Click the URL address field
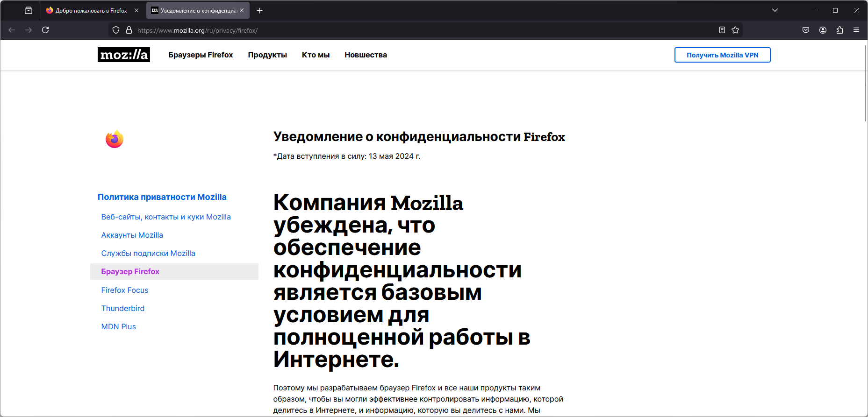Screen dimensions: 868x417 click(421, 30)
